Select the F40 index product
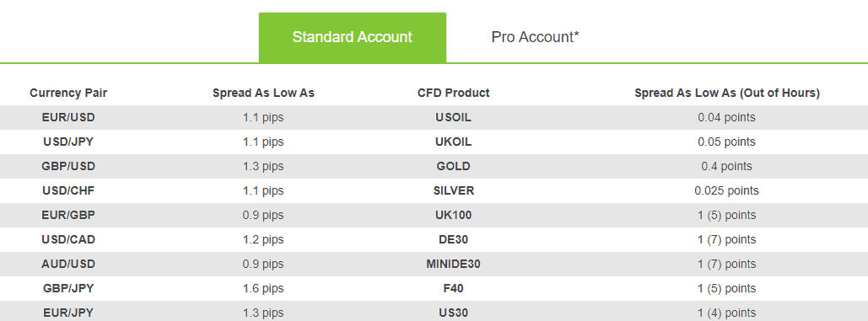 click(x=453, y=288)
